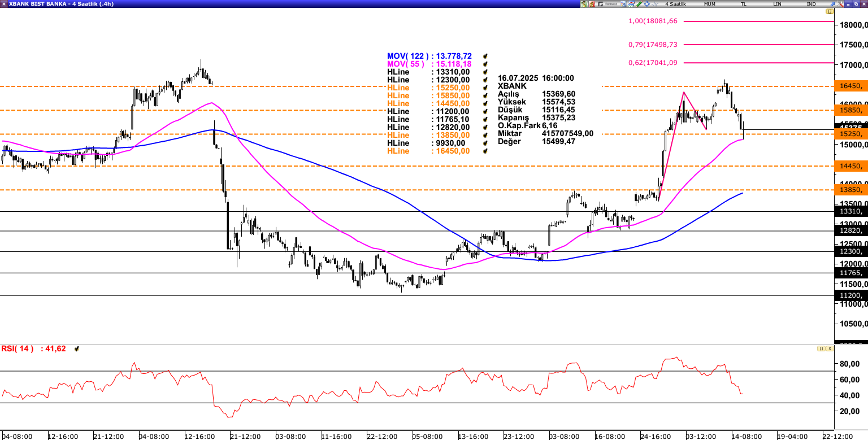Toggle check mark for HLine 11200,00
The image size is (868, 440).
(x=485, y=111)
